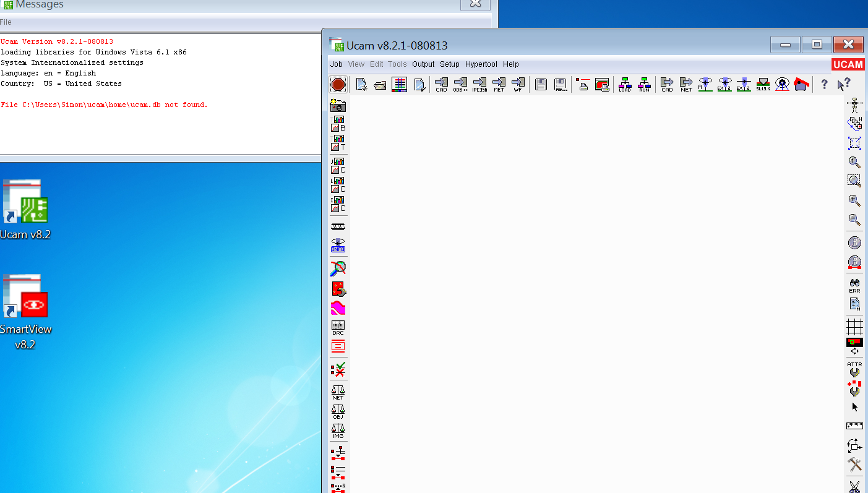The width and height of the screenshot is (868, 493).
Task: Close the Messages window
Action: point(475,4)
